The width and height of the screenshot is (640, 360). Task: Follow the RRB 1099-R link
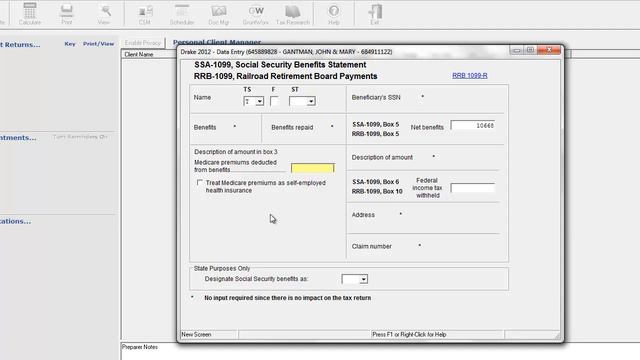(470, 76)
